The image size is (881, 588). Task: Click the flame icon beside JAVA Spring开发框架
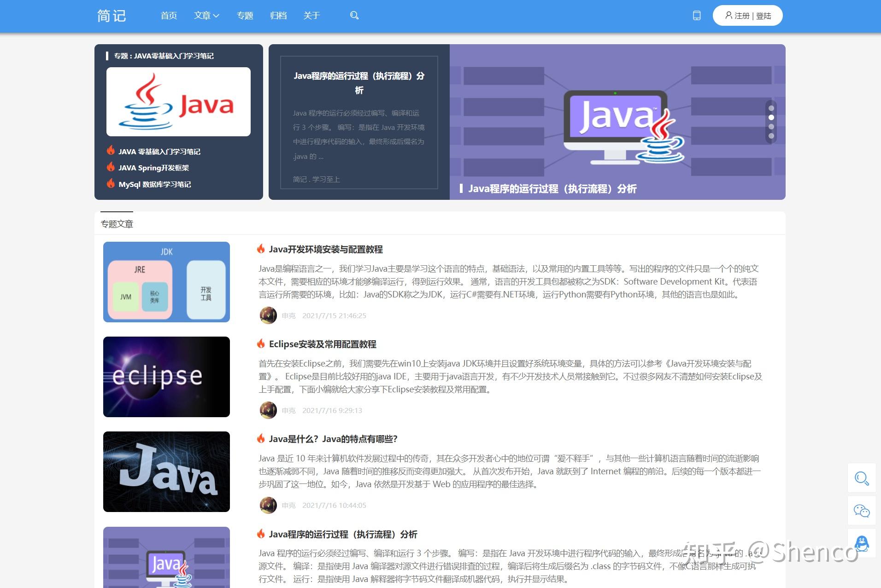[111, 167]
